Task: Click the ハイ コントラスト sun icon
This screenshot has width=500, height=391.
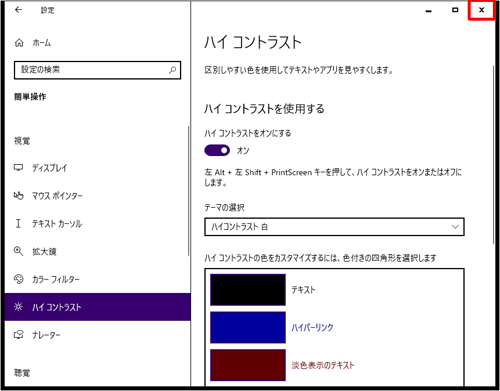Action: point(18,307)
